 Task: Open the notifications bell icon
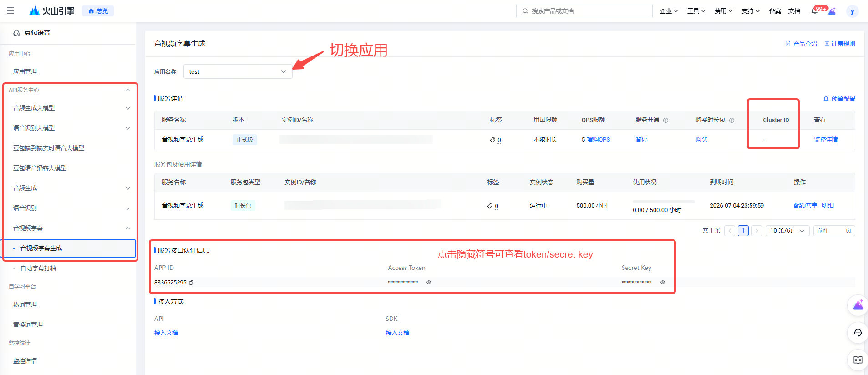pyautogui.click(x=815, y=11)
